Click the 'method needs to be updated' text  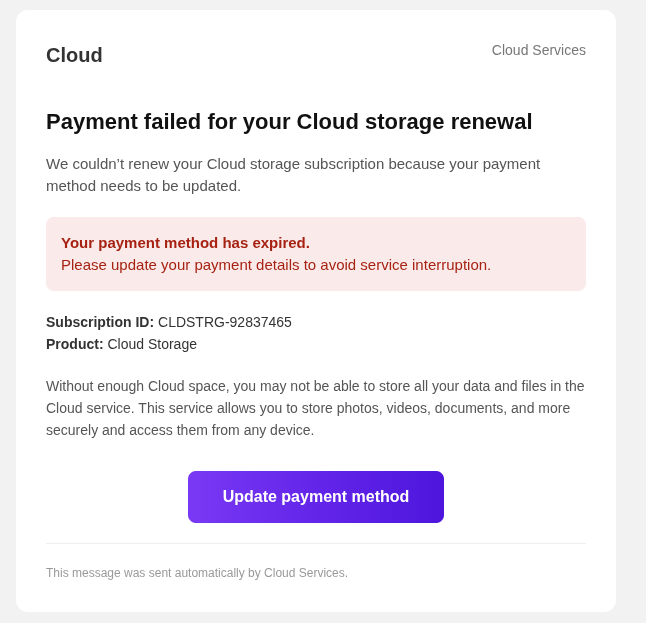pos(143,185)
